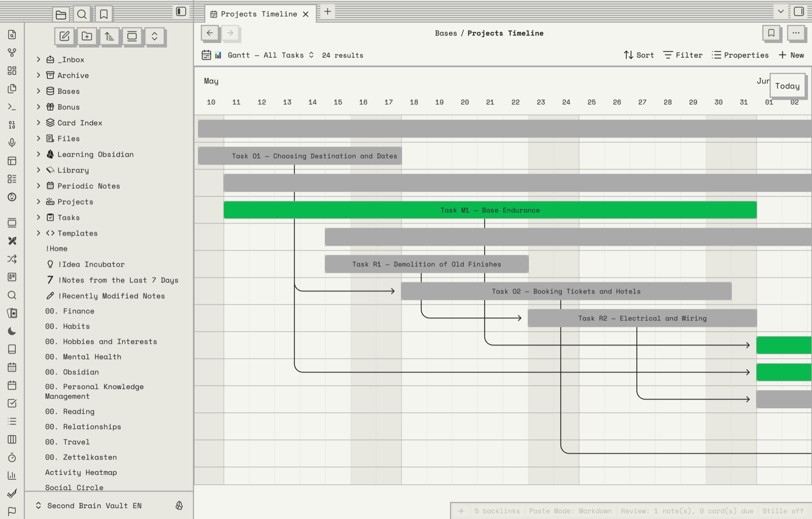812x519 pixels.
Task: Open the 00. Finance note
Action: (x=70, y=311)
